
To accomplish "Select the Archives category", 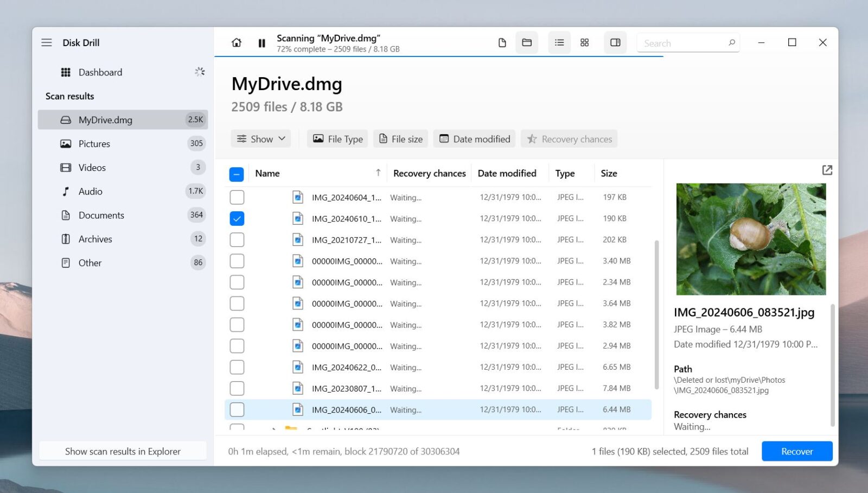I will pyautogui.click(x=95, y=239).
